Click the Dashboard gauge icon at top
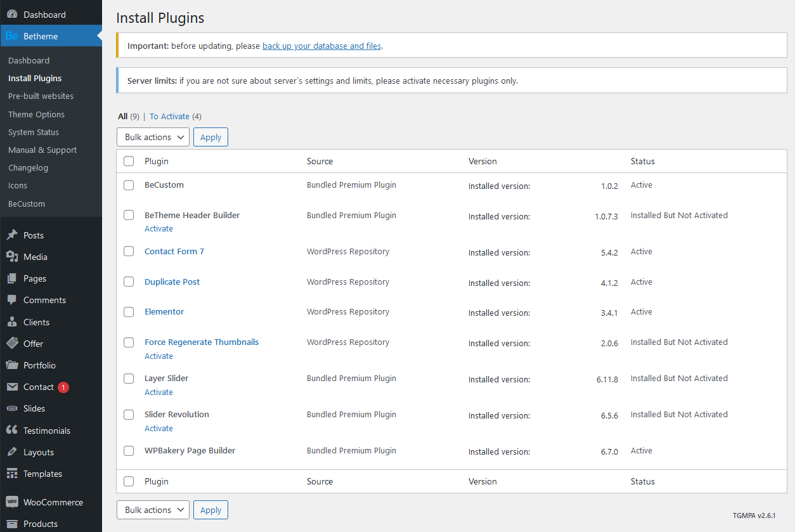Viewport: 795px width, 532px height. [12, 15]
